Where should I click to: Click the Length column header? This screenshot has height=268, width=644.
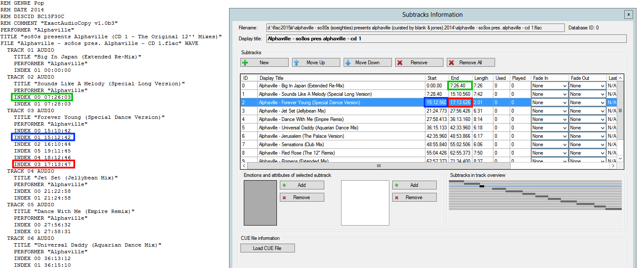tap(482, 78)
